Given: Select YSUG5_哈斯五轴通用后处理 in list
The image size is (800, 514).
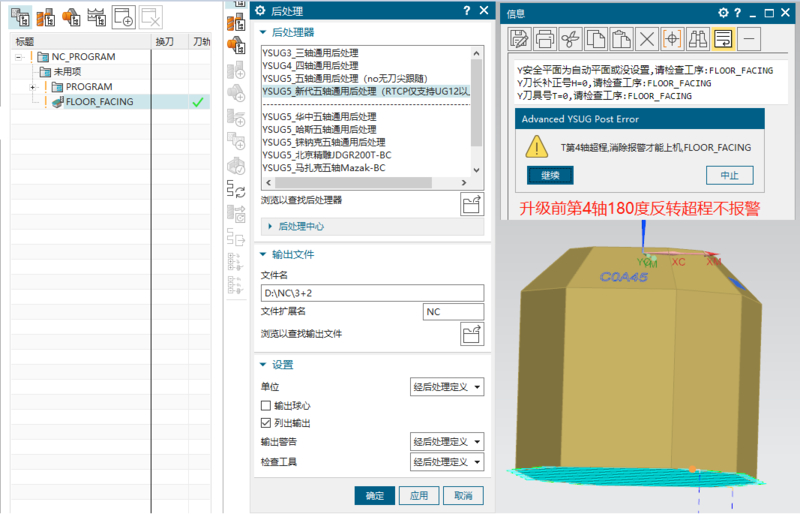Looking at the screenshot, I should 319,130.
